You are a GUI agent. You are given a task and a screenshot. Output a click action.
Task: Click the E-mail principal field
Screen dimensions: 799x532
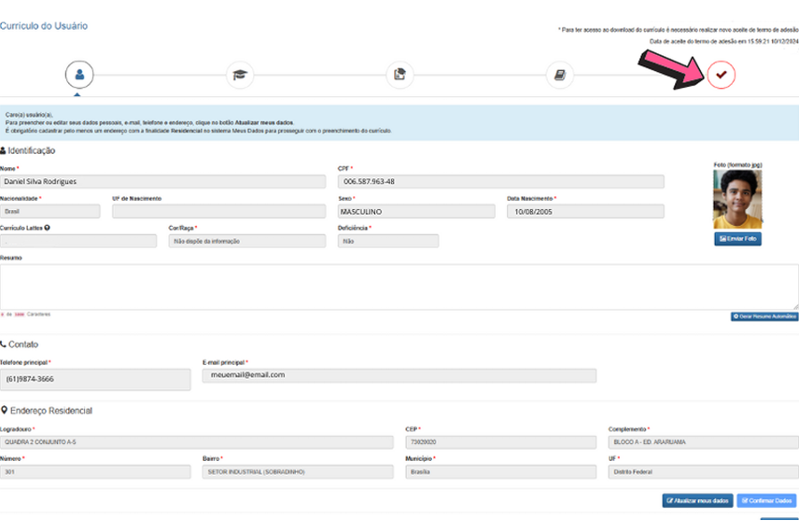399,375
